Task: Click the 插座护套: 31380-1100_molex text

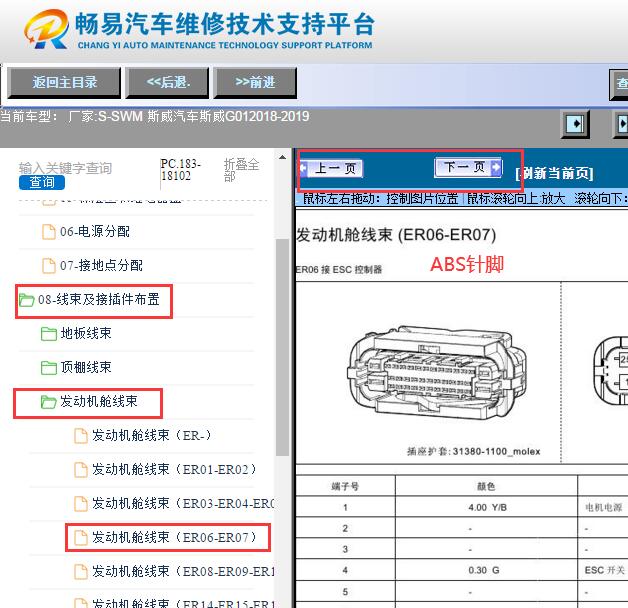Action: [473, 451]
